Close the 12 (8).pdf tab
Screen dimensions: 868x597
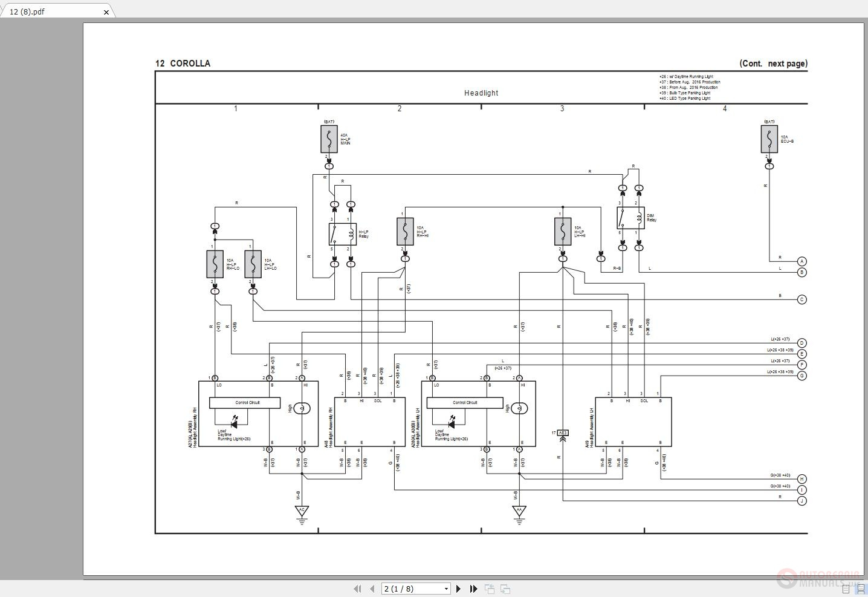[106, 12]
